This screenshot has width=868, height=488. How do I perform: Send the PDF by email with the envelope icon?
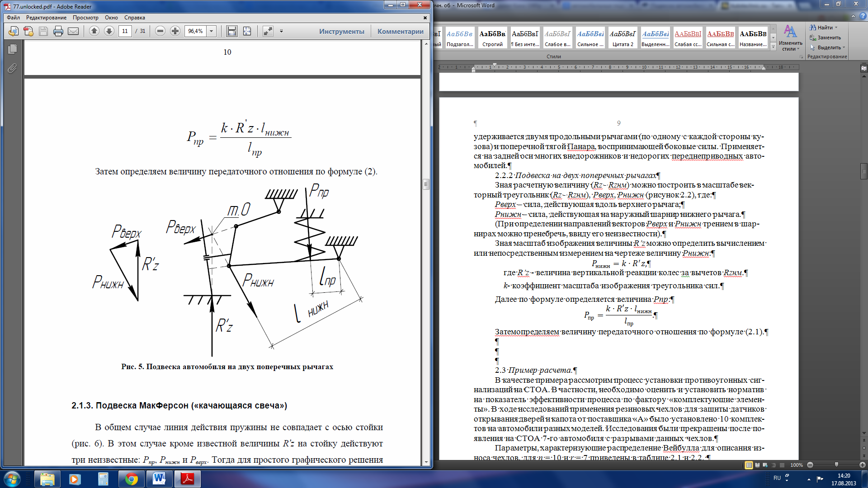[x=73, y=31]
